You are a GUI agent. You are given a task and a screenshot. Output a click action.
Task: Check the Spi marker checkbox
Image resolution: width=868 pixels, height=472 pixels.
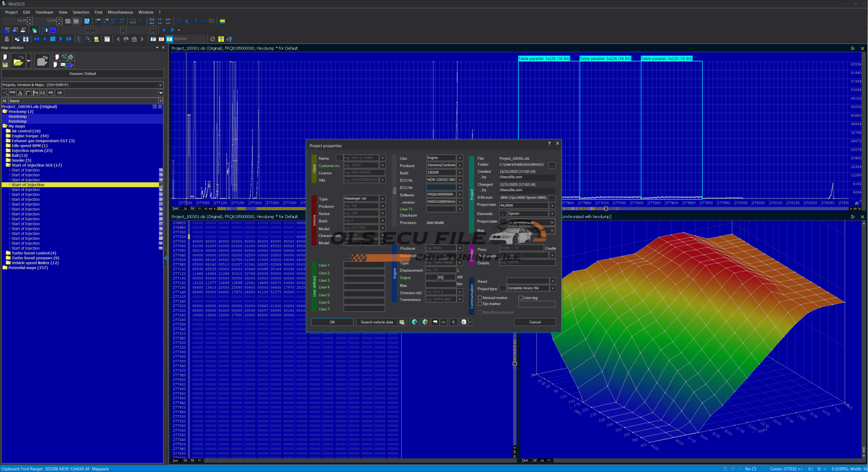tap(480, 304)
